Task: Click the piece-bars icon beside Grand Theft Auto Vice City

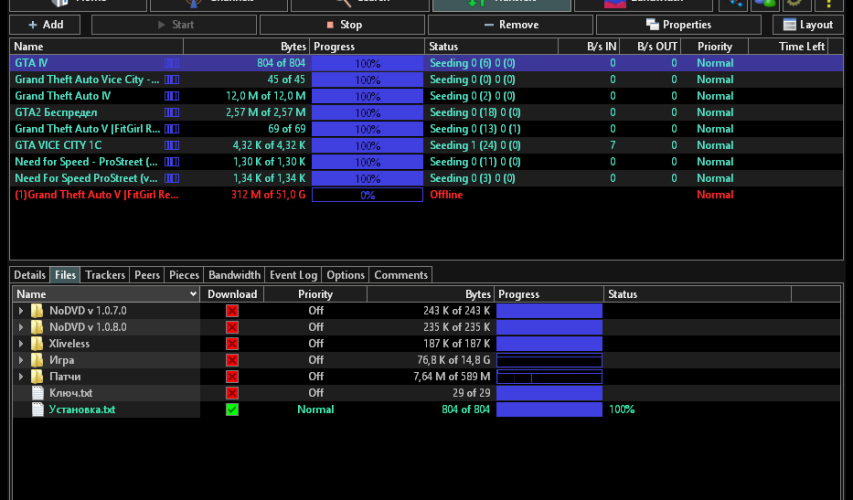Action: (x=172, y=79)
